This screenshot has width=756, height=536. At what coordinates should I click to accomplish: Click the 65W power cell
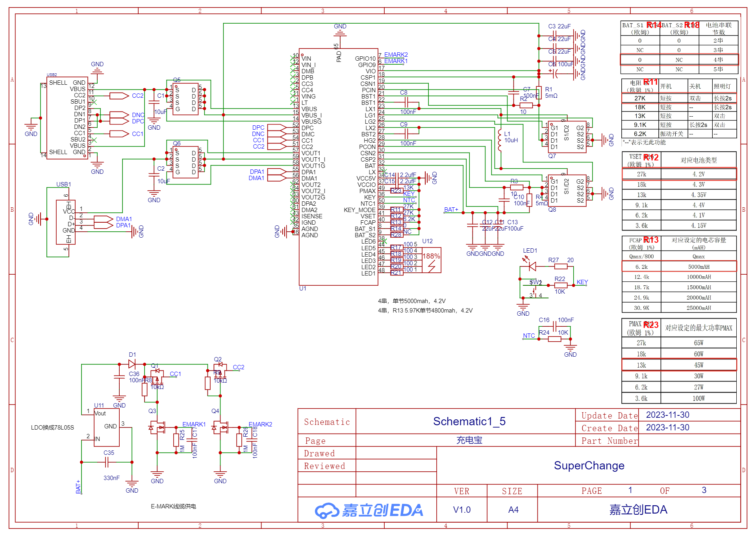[699, 343]
